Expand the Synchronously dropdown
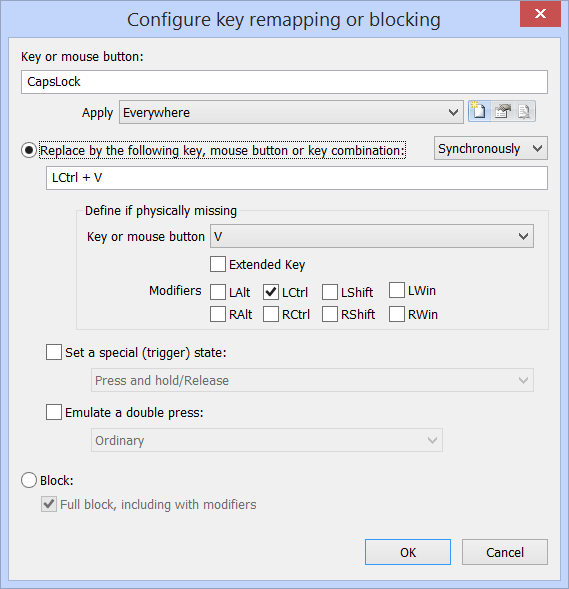 pyautogui.click(x=491, y=148)
